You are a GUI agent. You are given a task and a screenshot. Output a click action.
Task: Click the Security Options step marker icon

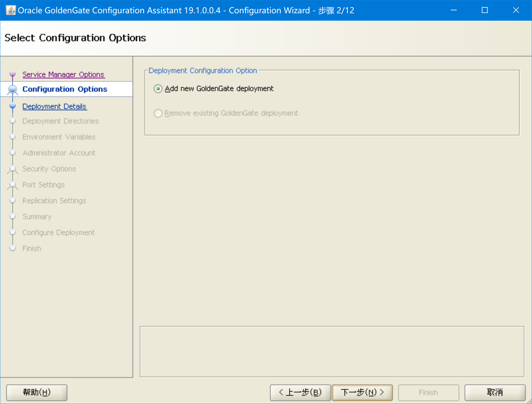click(13, 169)
